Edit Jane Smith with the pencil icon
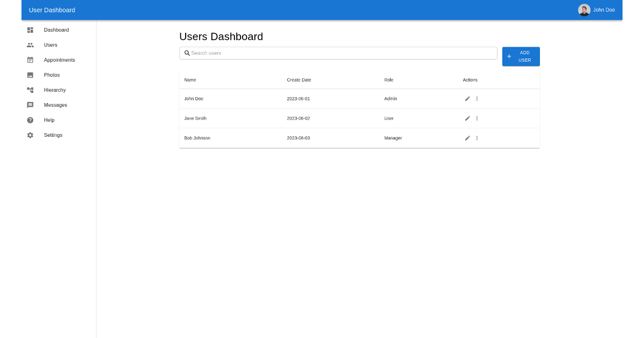Viewport: 644px width, 338px height. point(467,118)
